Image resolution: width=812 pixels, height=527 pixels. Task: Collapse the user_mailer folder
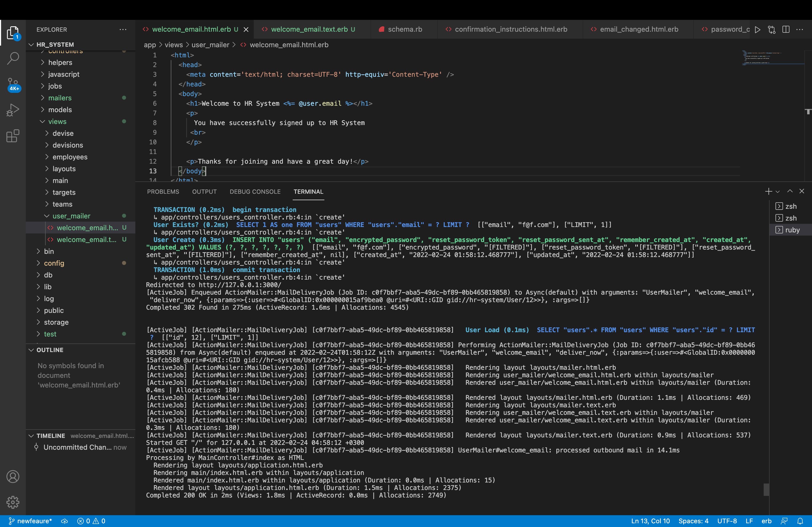71,216
